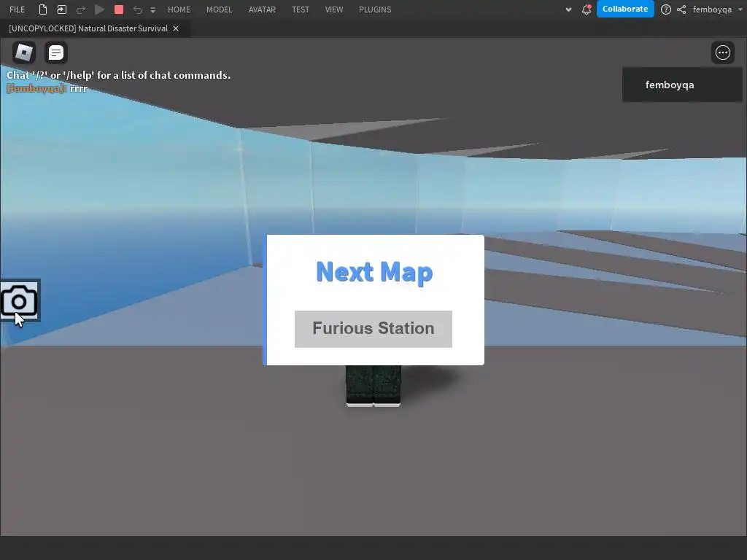The width and height of the screenshot is (747, 560).
Task: Click the Redo arrow icon
Action: click(80, 9)
